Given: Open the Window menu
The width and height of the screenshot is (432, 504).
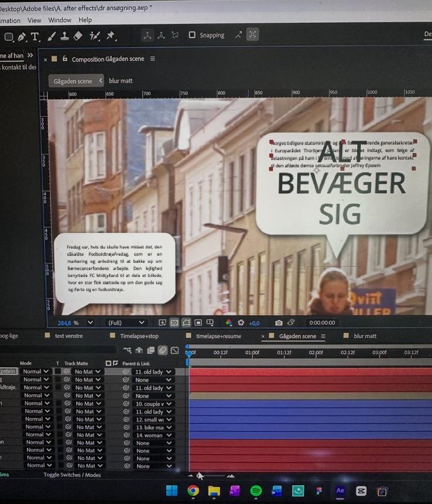Looking at the screenshot, I should [60, 20].
